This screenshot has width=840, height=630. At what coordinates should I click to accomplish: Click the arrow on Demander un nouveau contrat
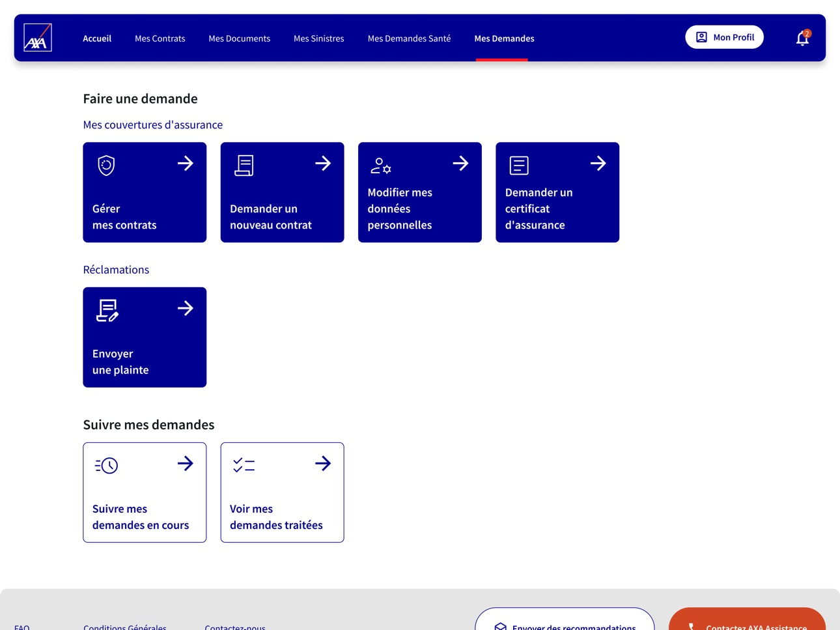[x=323, y=163]
